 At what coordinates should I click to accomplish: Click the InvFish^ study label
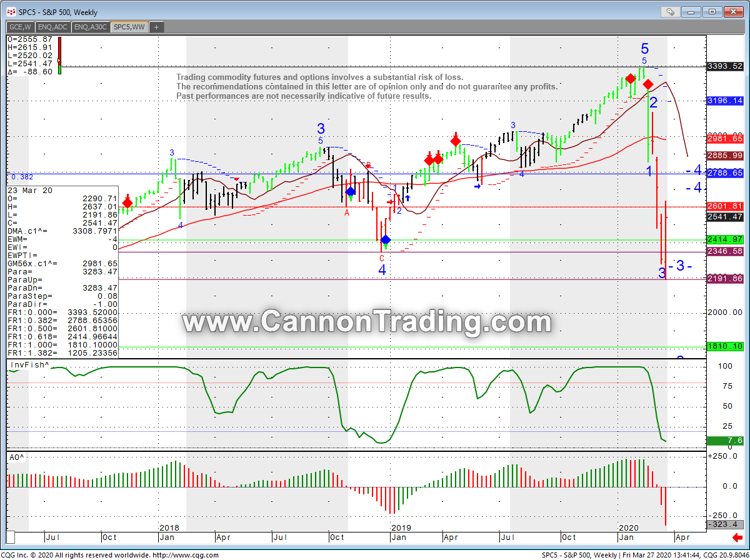coord(27,365)
